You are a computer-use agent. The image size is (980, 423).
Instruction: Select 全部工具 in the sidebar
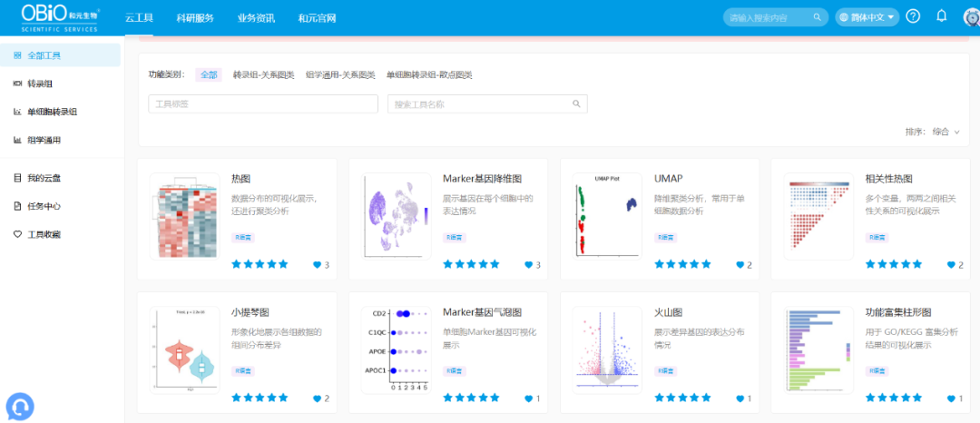[x=60, y=55]
